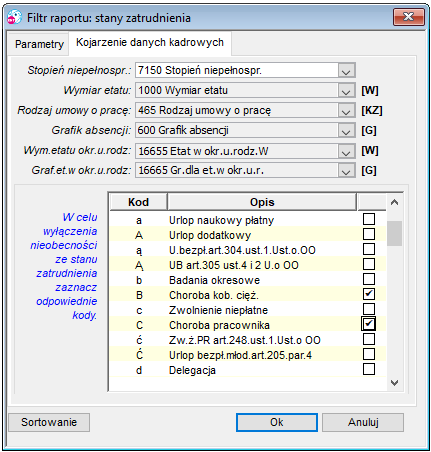Tick UB art.305 ust.4 i 2 checkbox

pos(369,264)
